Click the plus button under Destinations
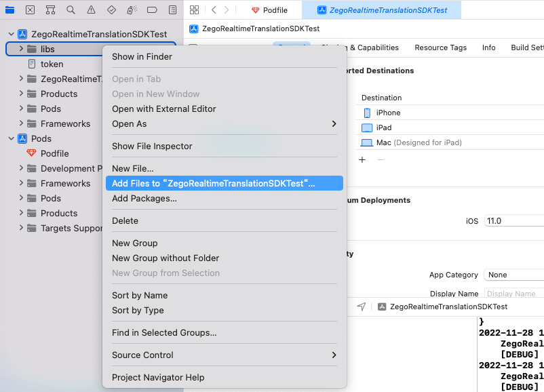544x392 pixels. point(362,159)
